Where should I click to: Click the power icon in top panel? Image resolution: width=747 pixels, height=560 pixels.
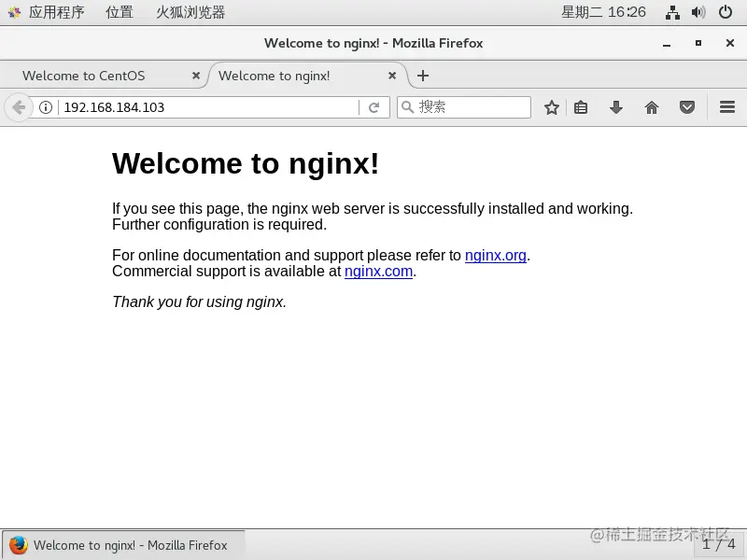click(x=726, y=12)
